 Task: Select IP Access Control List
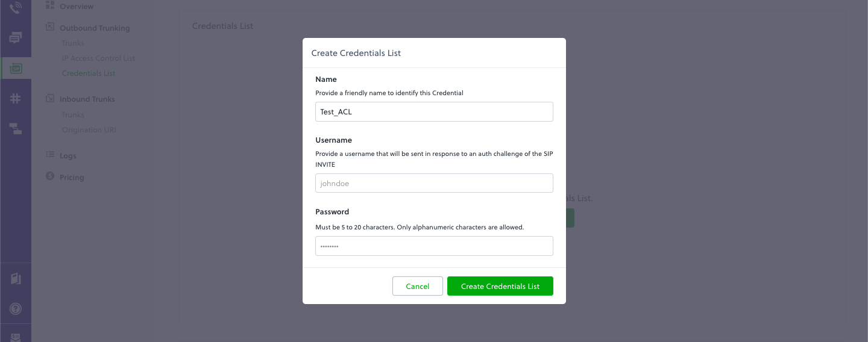pyautogui.click(x=98, y=58)
